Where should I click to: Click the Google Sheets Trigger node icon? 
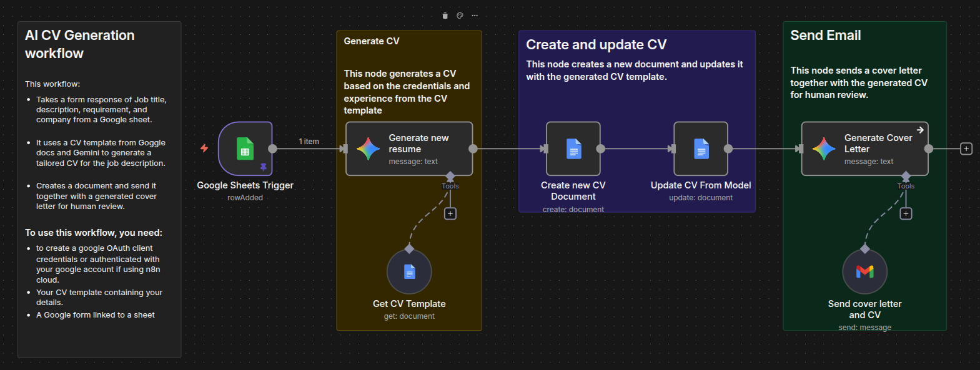coord(245,150)
